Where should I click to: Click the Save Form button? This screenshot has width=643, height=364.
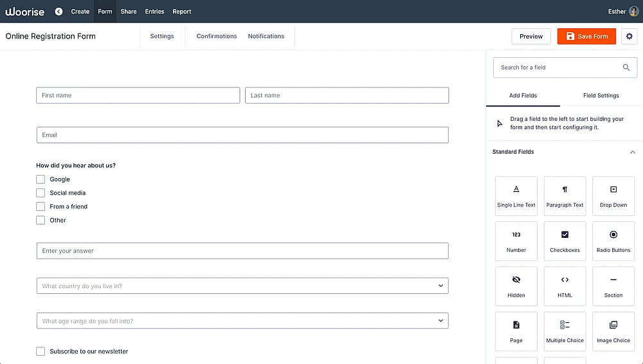(x=586, y=36)
